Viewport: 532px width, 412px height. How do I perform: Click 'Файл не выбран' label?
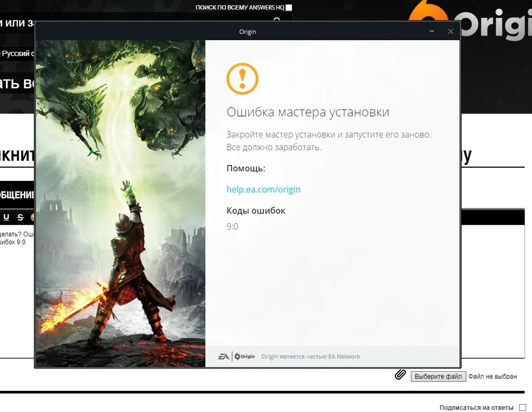click(492, 377)
